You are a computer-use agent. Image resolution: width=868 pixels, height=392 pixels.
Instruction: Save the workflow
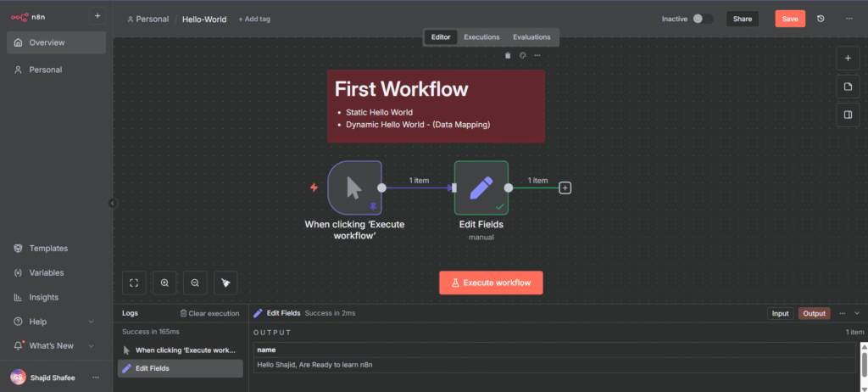(790, 19)
